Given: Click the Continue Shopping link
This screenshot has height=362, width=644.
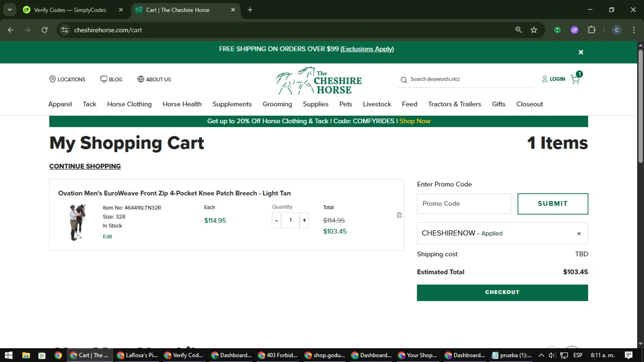Looking at the screenshot, I should (x=85, y=166).
